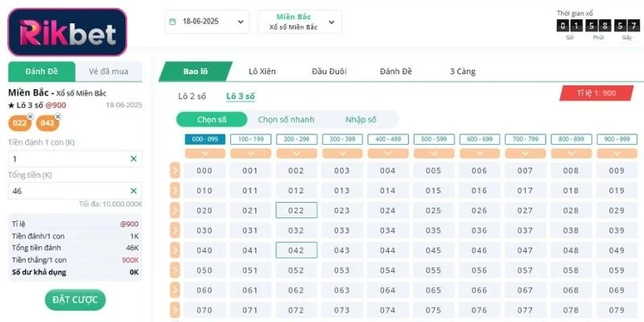Click the calendar icon beside 18-06-2025
Viewport: 644px width, 322px height.
tap(173, 22)
